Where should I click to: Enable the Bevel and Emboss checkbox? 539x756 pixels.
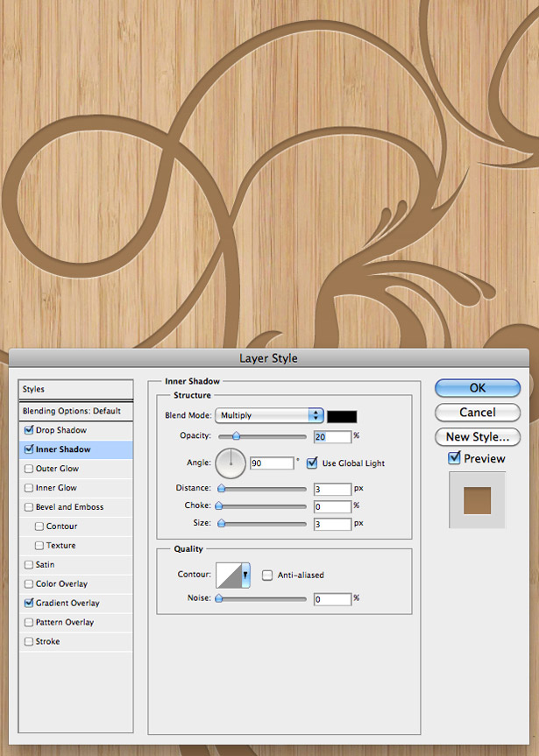point(29,506)
